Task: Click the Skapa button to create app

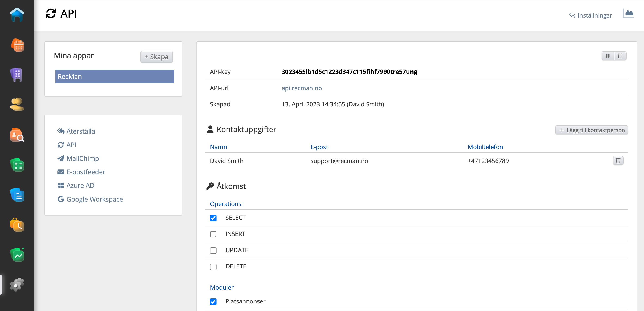Action: coord(157,57)
